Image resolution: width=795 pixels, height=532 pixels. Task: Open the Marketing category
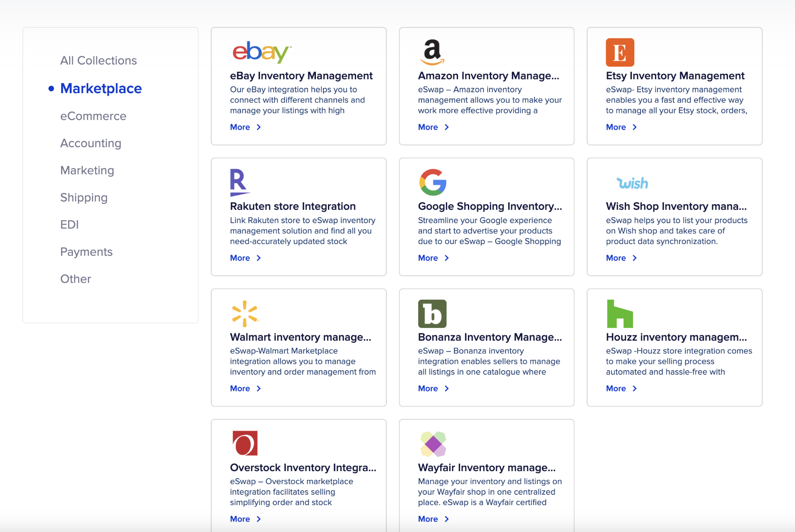coord(87,170)
